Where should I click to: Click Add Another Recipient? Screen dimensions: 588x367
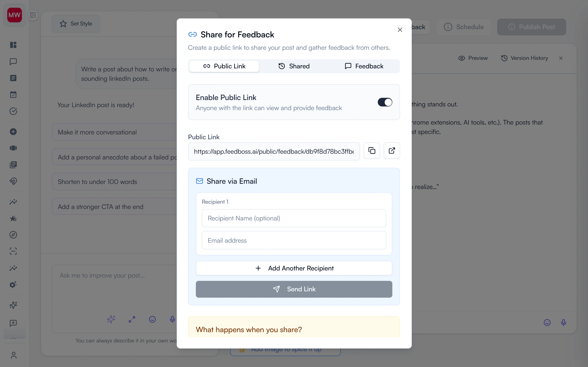(x=294, y=268)
